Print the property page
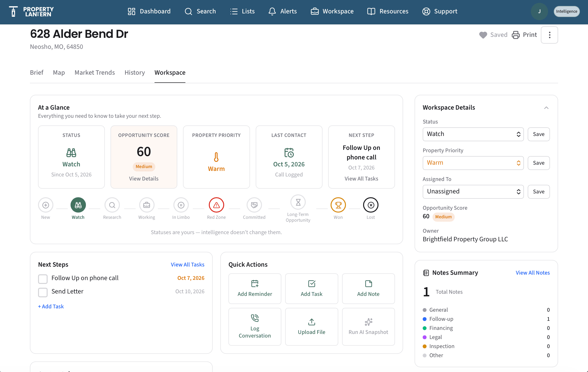 pos(524,35)
